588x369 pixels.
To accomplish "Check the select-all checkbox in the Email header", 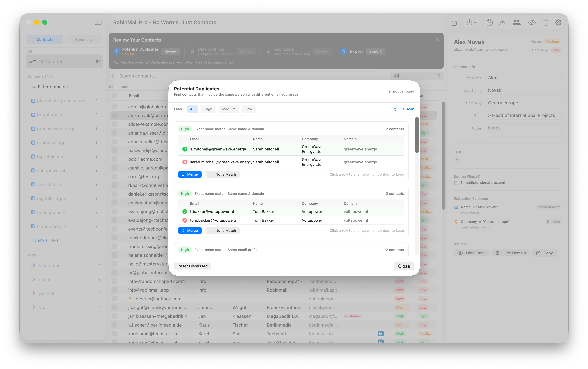I will 115,95.
